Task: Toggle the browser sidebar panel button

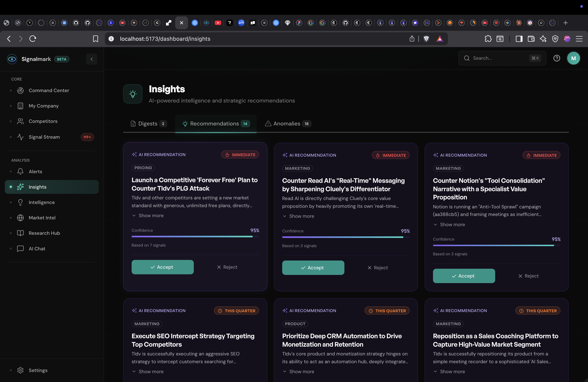Action: click(519, 39)
